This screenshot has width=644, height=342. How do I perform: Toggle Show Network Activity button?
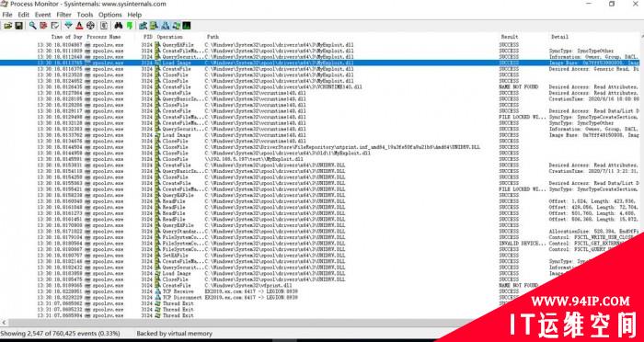[165, 26]
